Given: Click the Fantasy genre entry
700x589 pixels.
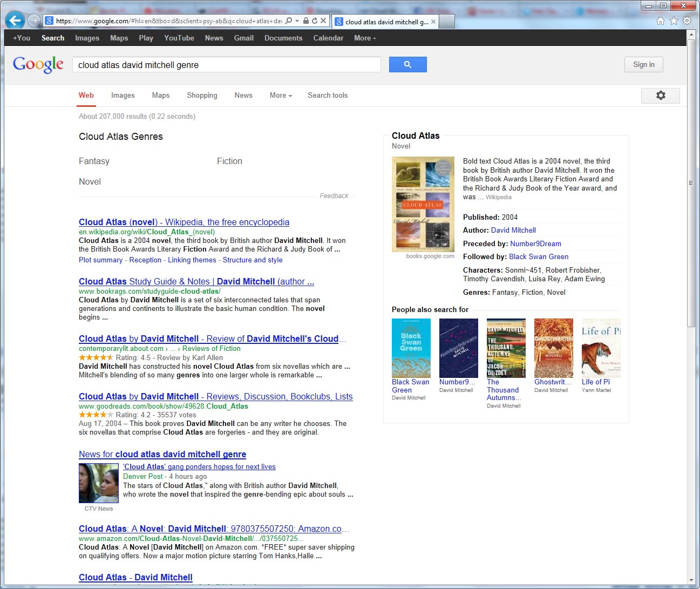Looking at the screenshot, I should [x=94, y=161].
